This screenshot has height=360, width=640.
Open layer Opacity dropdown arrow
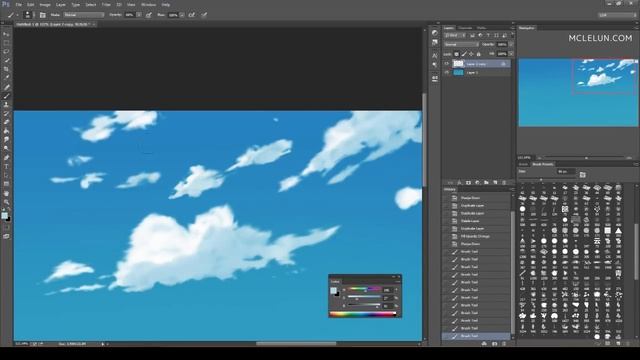511,44
